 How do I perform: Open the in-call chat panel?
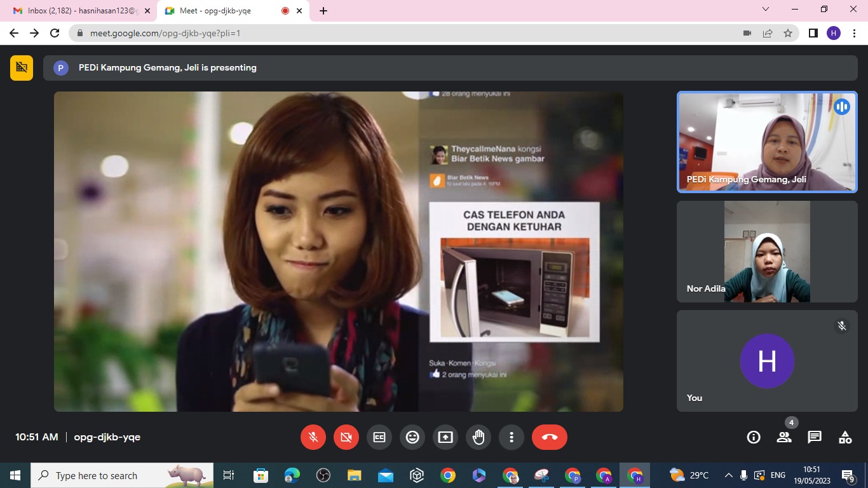coord(815,437)
